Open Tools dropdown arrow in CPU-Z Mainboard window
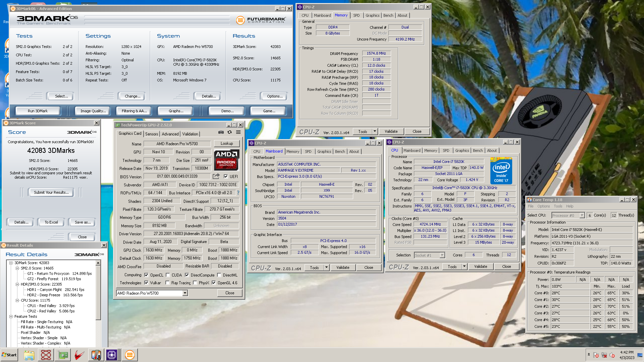 [x=326, y=267]
